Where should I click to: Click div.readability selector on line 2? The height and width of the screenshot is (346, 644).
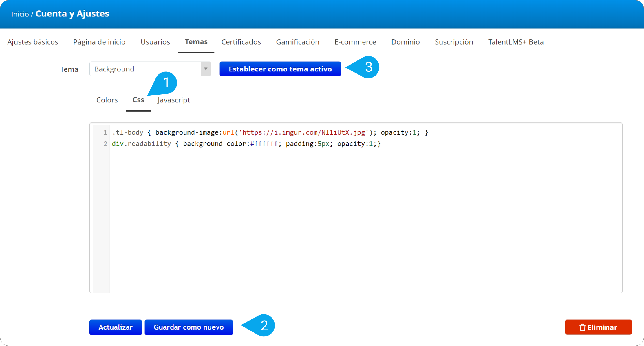click(141, 144)
